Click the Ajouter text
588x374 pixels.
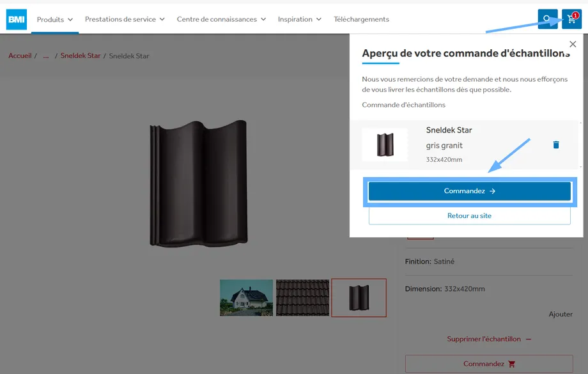pyautogui.click(x=561, y=314)
